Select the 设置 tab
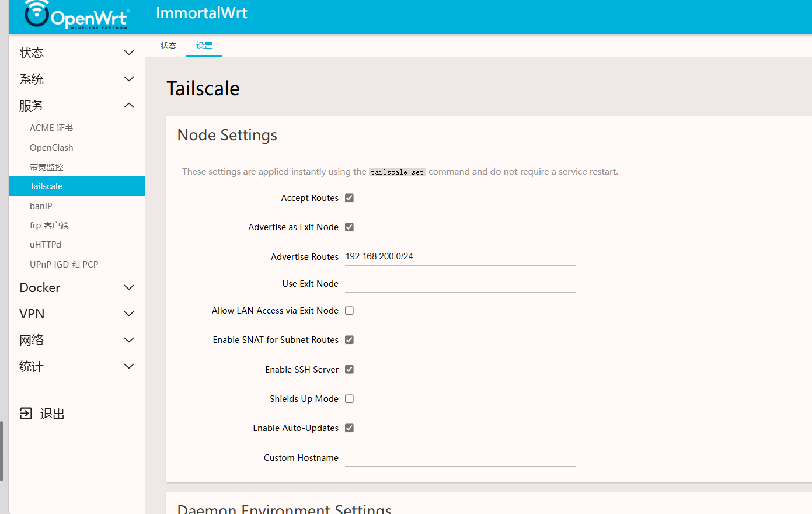The height and width of the screenshot is (514, 812). pyautogui.click(x=204, y=46)
